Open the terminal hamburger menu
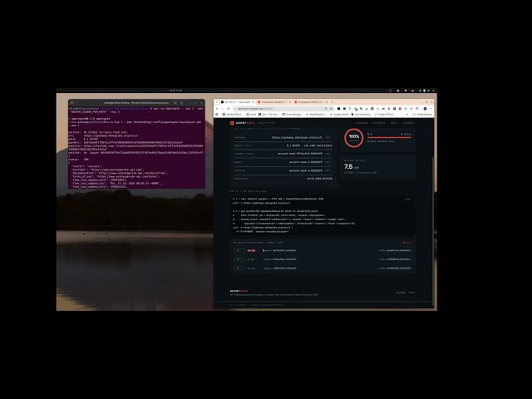 point(181,103)
